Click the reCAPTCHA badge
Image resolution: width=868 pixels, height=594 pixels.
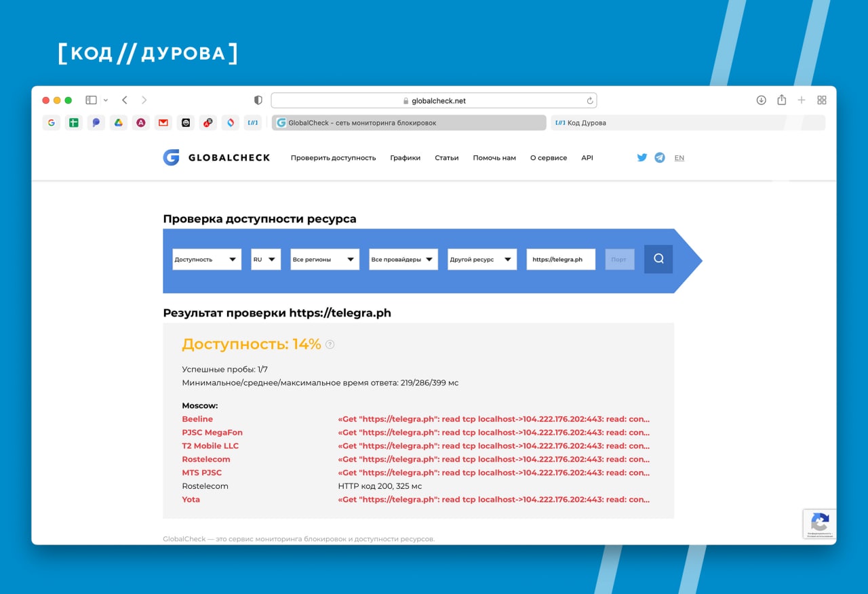pos(820,524)
